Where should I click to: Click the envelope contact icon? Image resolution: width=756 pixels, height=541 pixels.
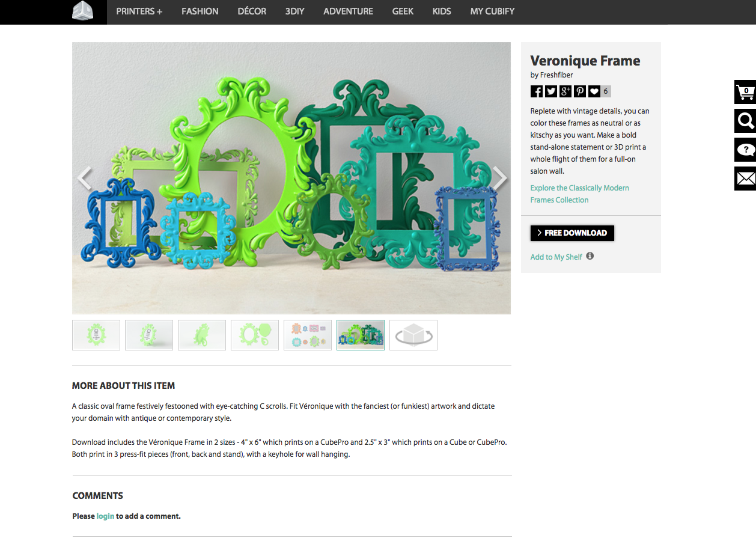745,179
